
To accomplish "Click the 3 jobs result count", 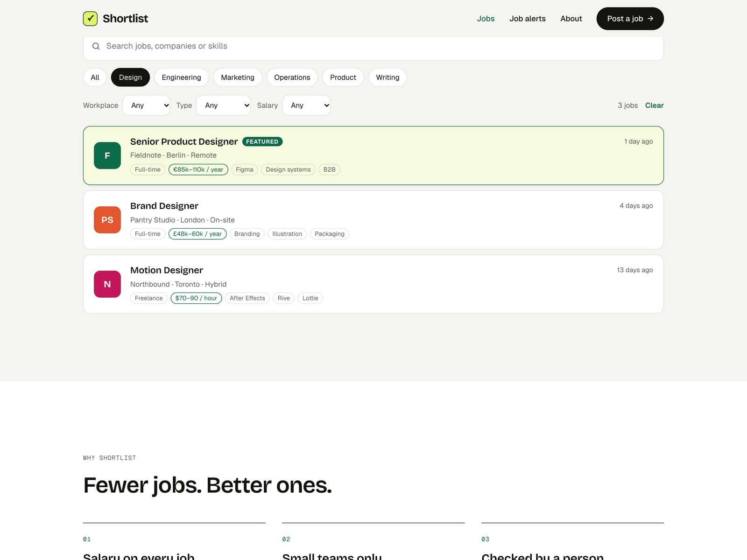I will pos(628,105).
